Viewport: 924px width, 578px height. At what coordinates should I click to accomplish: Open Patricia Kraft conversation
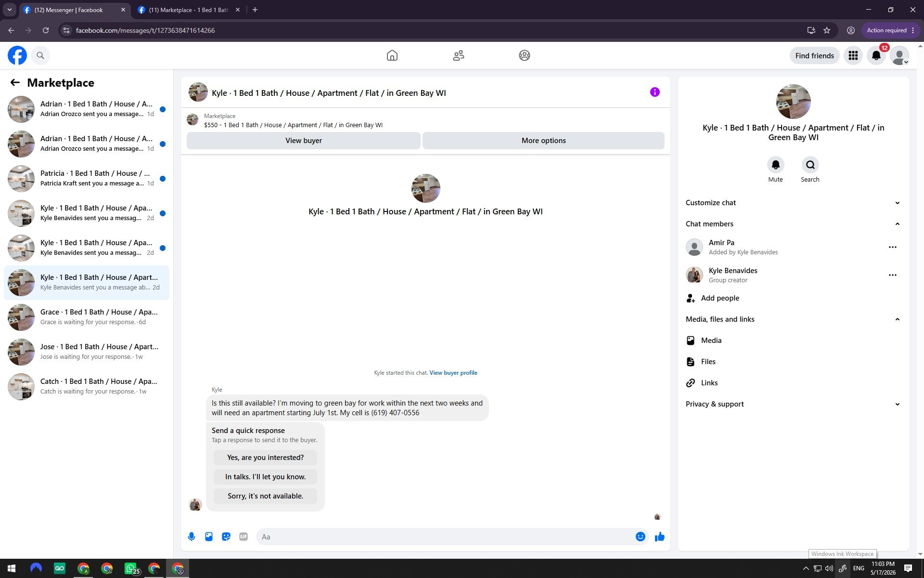pos(87,179)
